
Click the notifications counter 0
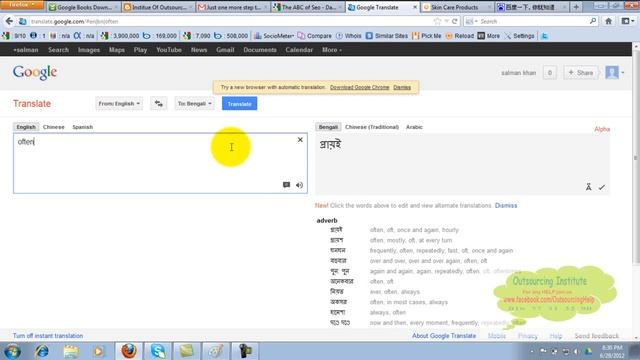(549, 73)
